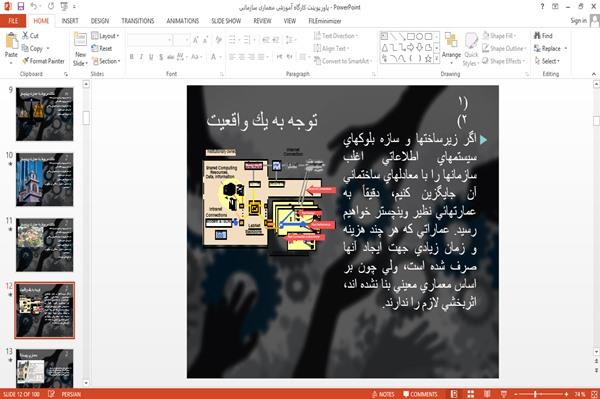Viewport: 600px width, 399px height.
Task: Expand the font size combo box
Action: pos(187,40)
